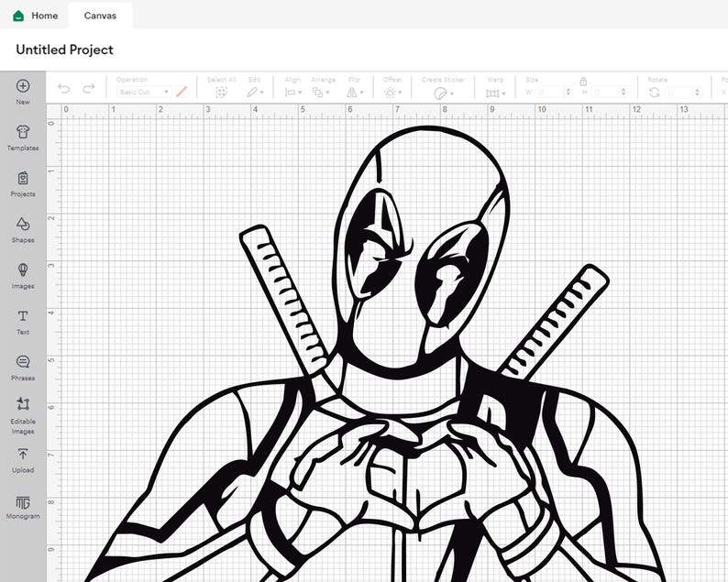
Task: Open the Phrases panel
Action: [x=23, y=368]
